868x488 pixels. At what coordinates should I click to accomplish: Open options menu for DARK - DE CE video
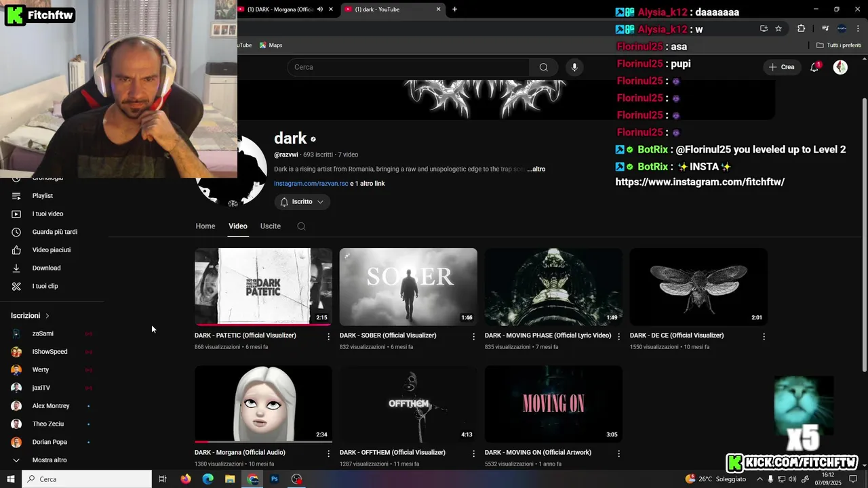pos(764,336)
